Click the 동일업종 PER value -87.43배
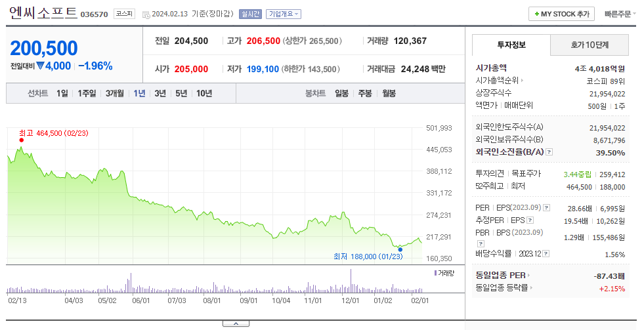The image size is (644, 330). click(609, 276)
